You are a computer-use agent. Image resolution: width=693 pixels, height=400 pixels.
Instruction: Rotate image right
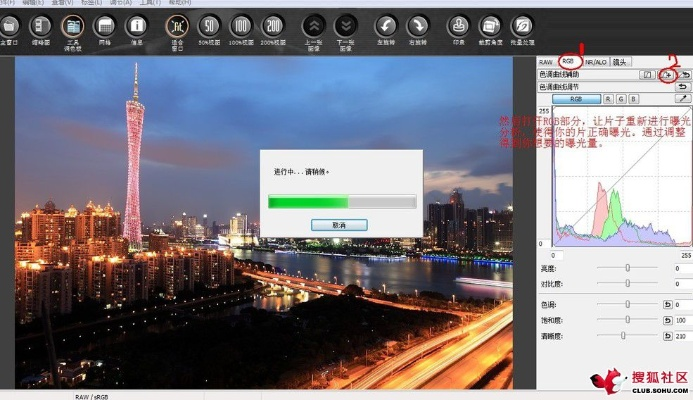[x=418, y=26]
